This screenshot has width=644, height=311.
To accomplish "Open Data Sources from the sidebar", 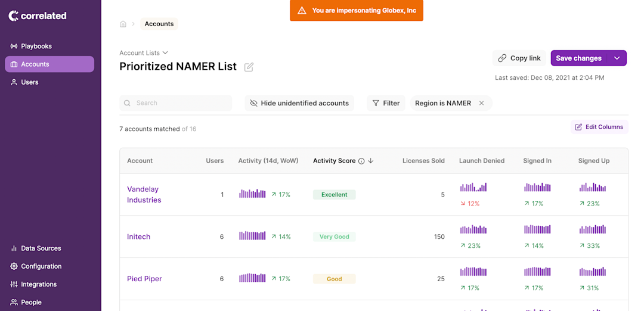I will (41, 248).
